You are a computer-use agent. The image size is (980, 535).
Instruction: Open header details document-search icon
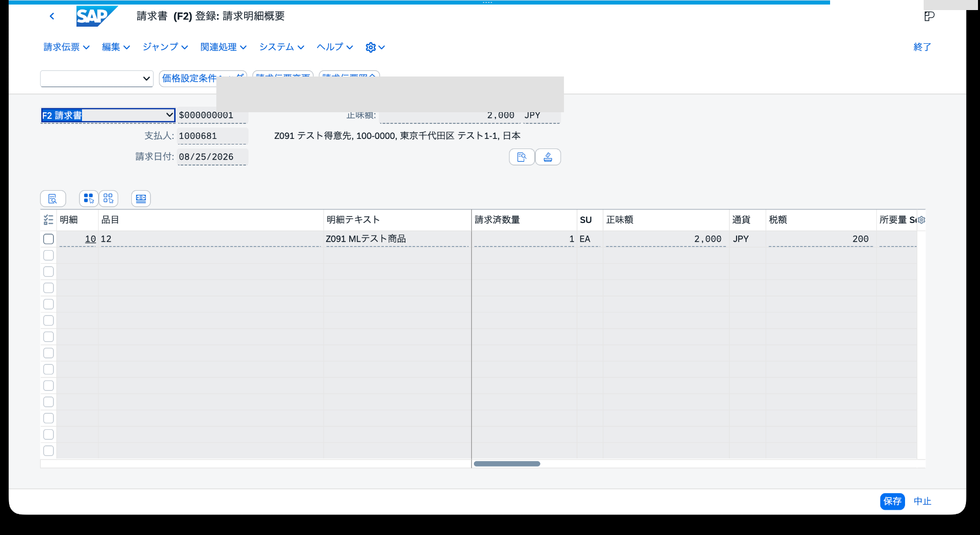pyautogui.click(x=522, y=157)
